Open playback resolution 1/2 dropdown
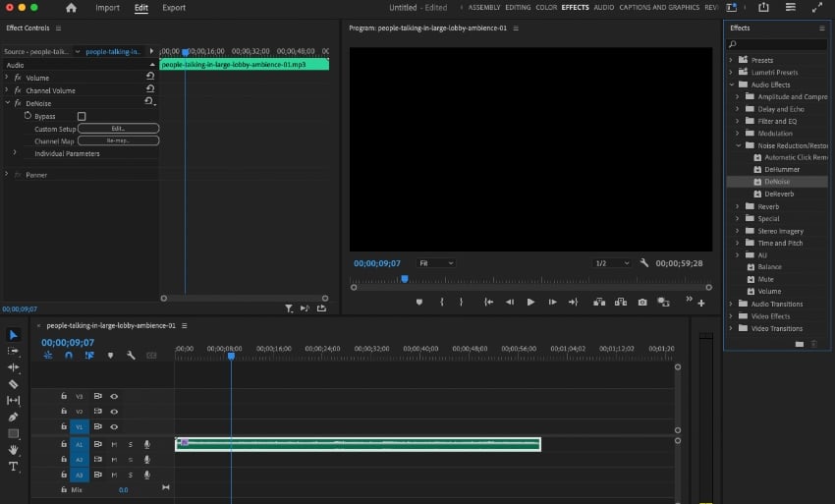Viewport: 835px width, 504px height. [612, 263]
